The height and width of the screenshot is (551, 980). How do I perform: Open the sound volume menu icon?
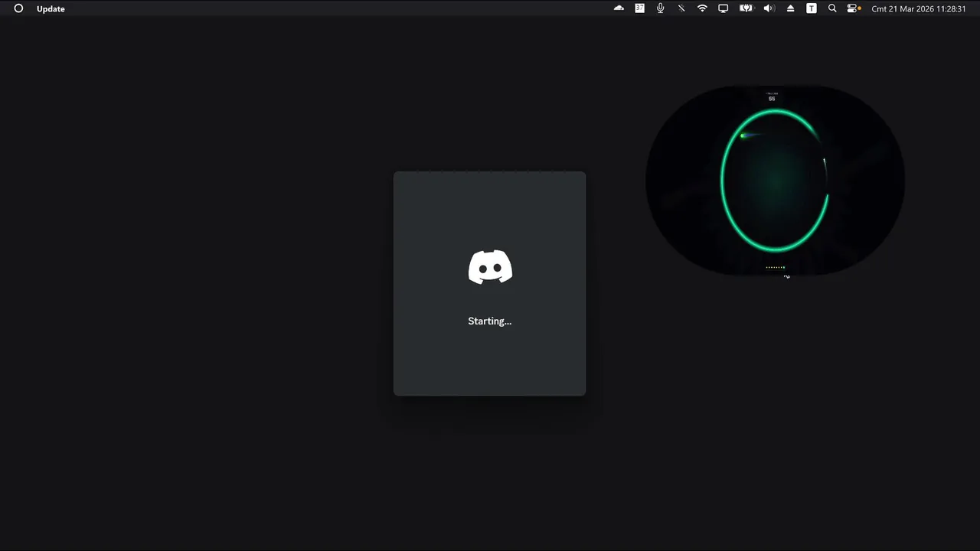(x=769, y=8)
